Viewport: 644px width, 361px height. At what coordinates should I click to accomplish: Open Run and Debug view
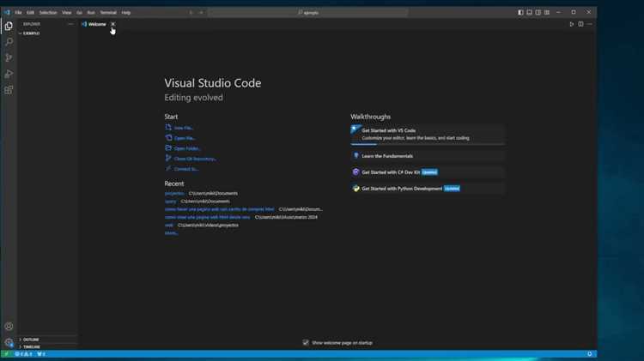click(9, 74)
